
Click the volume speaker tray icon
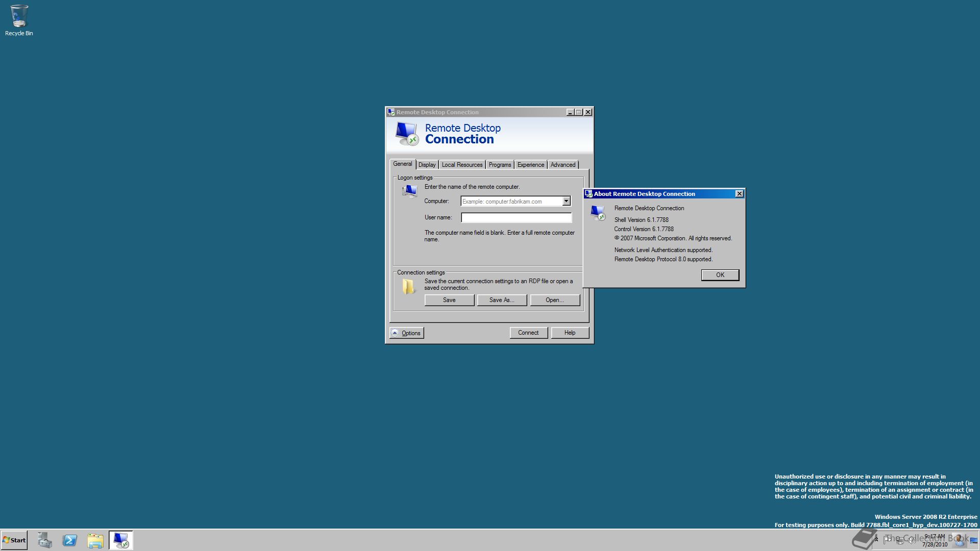pos(911,540)
